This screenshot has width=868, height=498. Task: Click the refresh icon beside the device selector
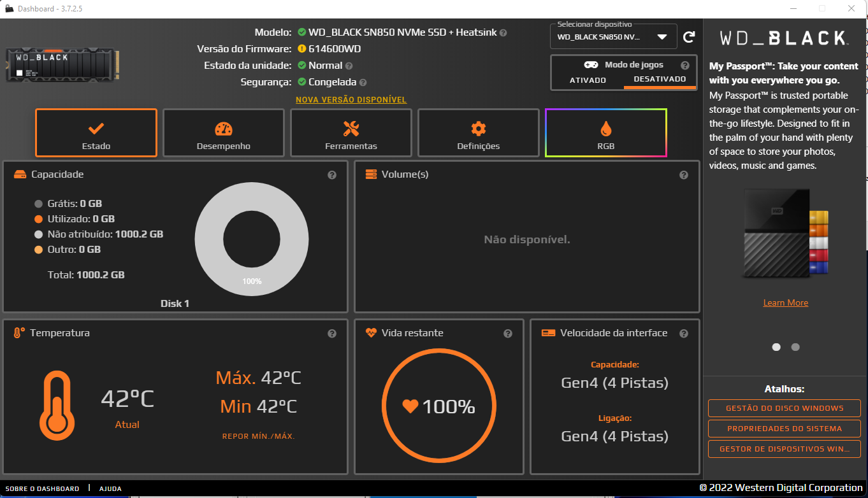point(689,36)
